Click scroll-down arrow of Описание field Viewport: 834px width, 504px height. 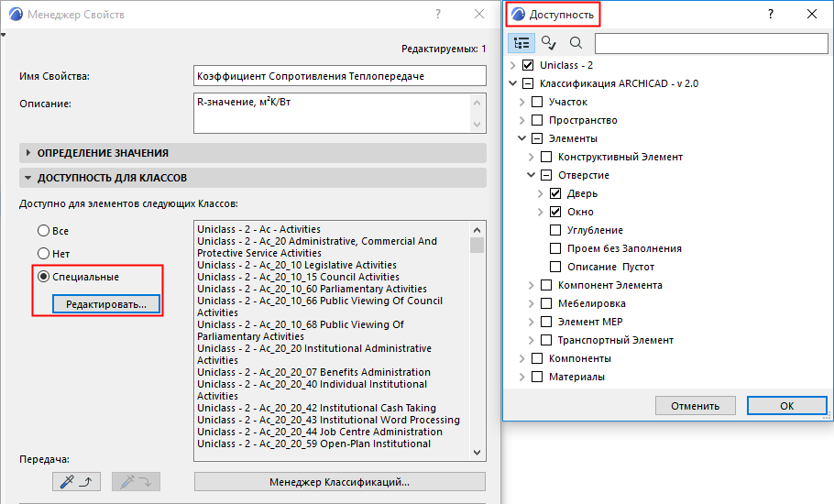click(x=477, y=125)
